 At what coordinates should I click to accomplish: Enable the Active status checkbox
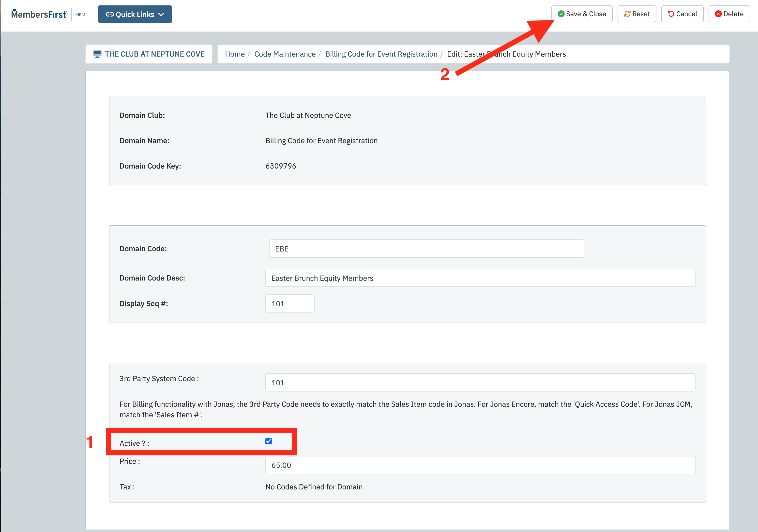click(x=268, y=441)
